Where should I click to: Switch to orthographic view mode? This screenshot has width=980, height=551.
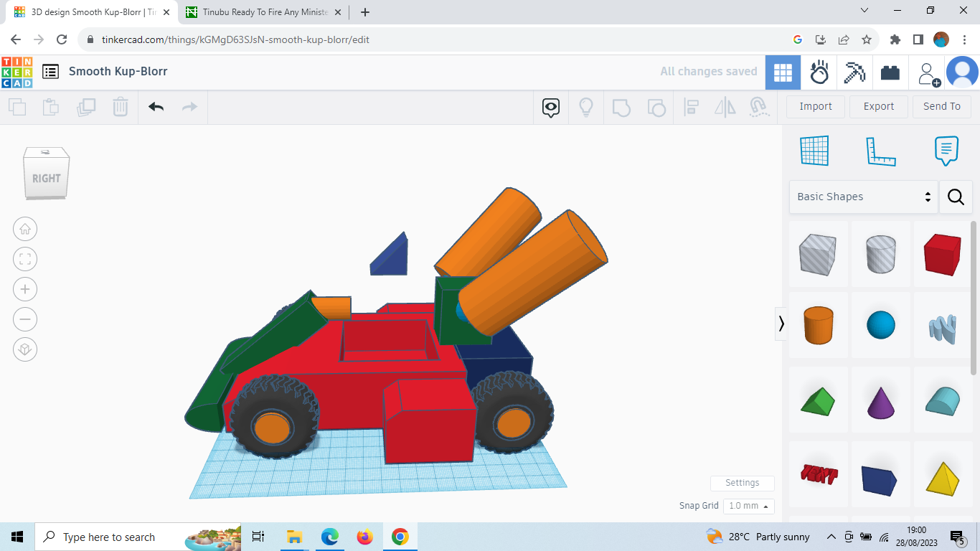coord(25,349)
